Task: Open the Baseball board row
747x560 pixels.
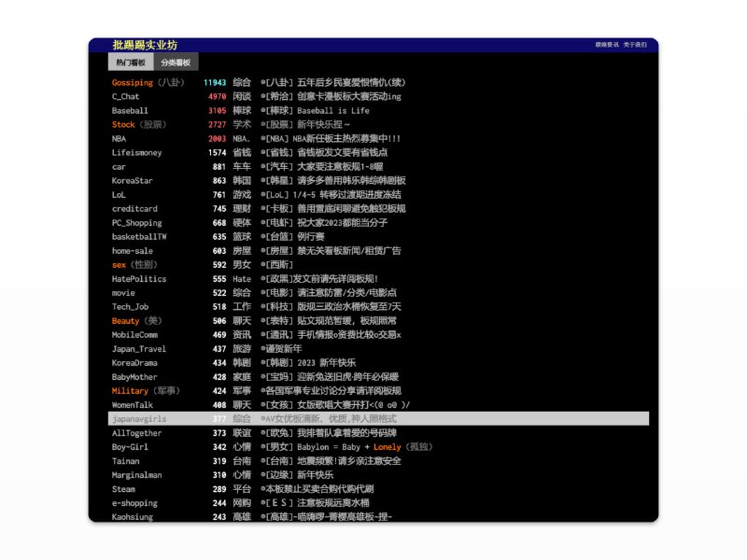Action: 378,110
